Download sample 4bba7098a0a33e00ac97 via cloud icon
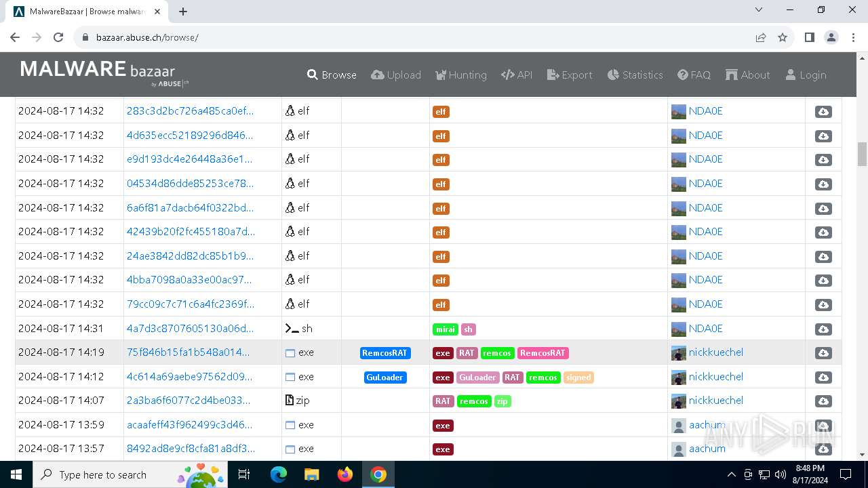The image size is (868, 488). point(823,281)
